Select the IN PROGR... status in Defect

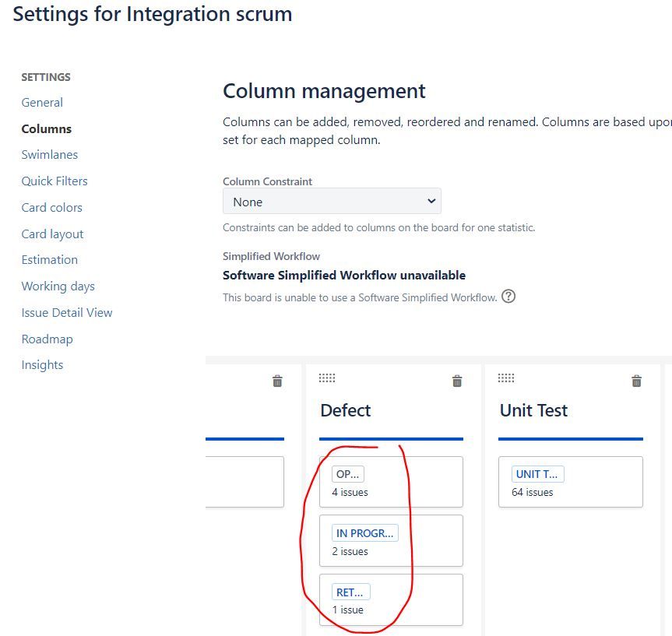[364, 533]
